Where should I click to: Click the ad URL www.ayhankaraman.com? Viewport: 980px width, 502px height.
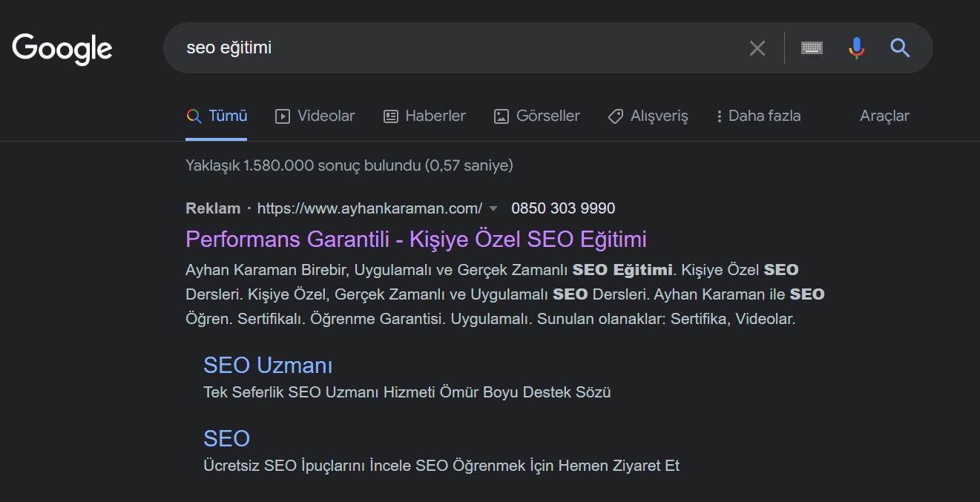pyautogui.click(x=369, y=208)
